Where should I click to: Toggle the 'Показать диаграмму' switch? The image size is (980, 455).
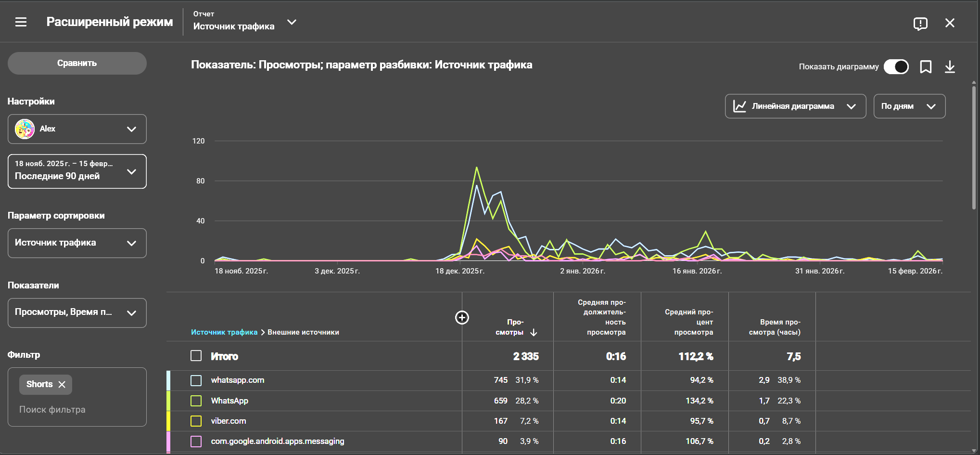coord(896,66)
